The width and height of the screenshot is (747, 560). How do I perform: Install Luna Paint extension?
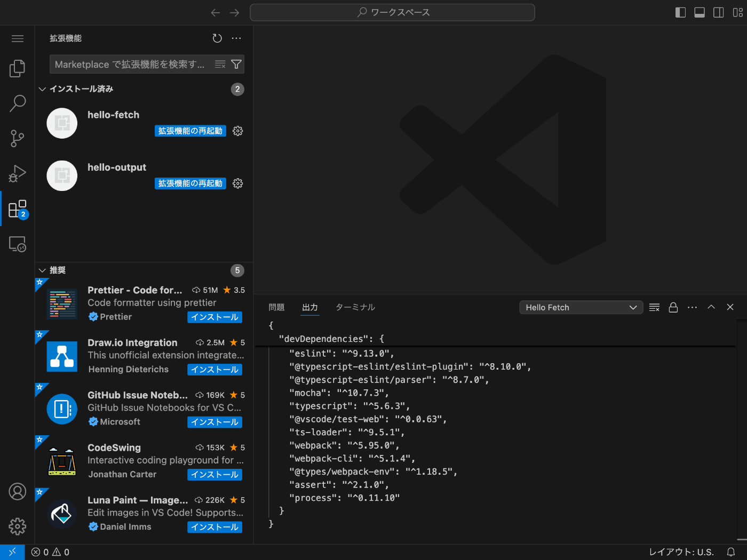coord(215,527)
